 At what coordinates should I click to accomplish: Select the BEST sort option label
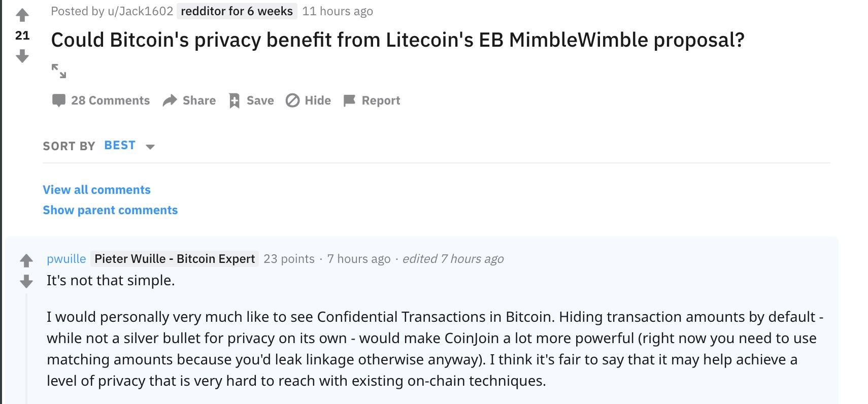(x=120, y=146)
